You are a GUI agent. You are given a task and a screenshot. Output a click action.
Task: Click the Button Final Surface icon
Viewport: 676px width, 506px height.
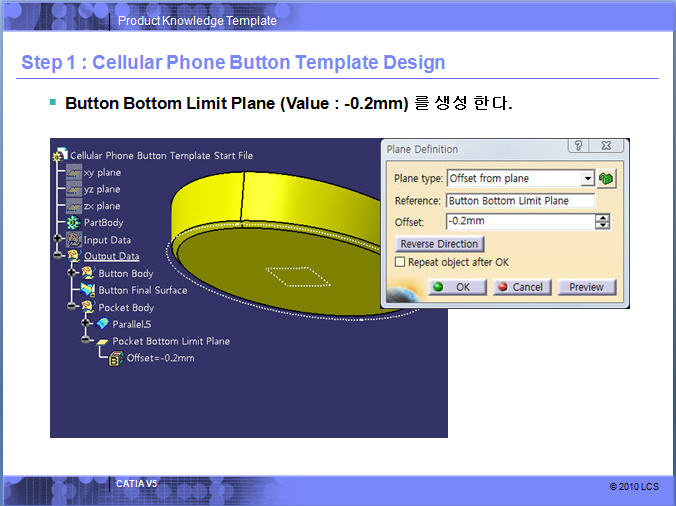(88, 290)
